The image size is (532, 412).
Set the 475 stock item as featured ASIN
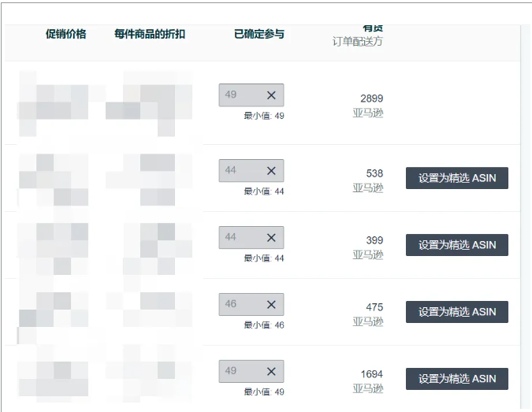456,312
